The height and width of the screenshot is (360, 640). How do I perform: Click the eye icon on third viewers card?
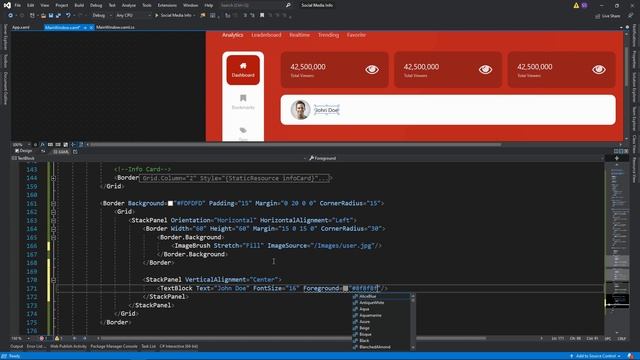pos(599,70)
